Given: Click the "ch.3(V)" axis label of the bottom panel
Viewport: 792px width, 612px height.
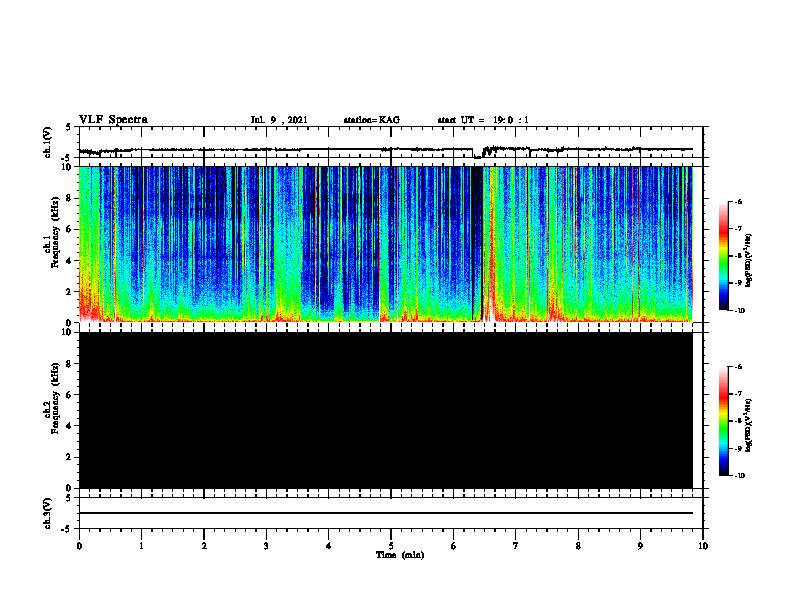Looking at the screenshot, I should [47, 513].
